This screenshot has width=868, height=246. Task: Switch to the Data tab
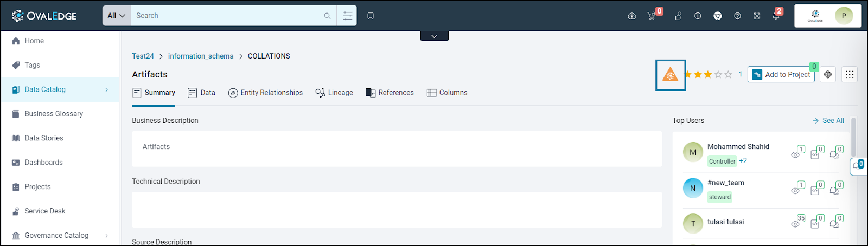(x=201, y=93)
